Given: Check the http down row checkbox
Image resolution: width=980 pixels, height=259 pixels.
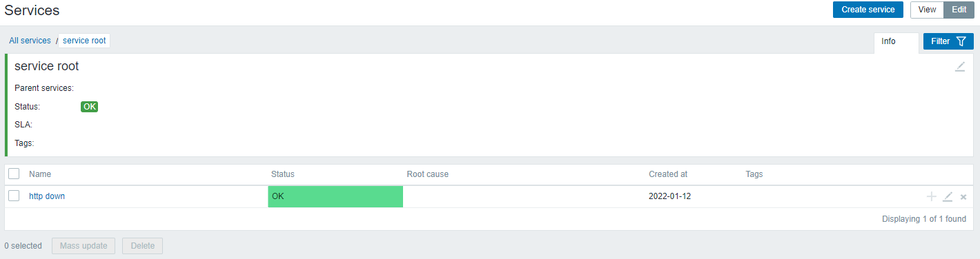Looking at the screenshot, I should coord(14,196).
